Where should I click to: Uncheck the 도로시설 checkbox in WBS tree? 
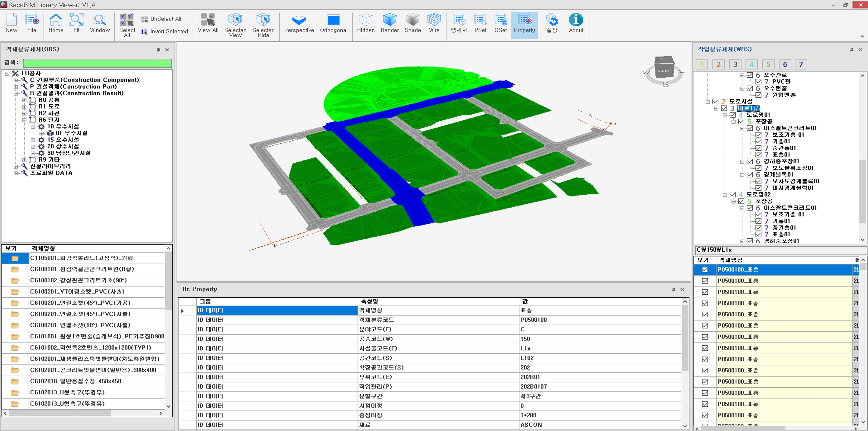(715, 102)
